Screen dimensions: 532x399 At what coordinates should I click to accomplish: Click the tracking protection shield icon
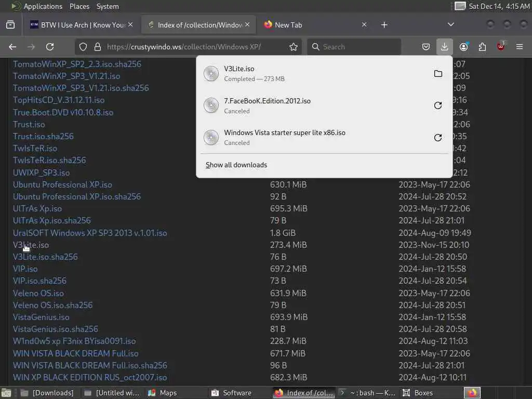[x=83, y=47]
